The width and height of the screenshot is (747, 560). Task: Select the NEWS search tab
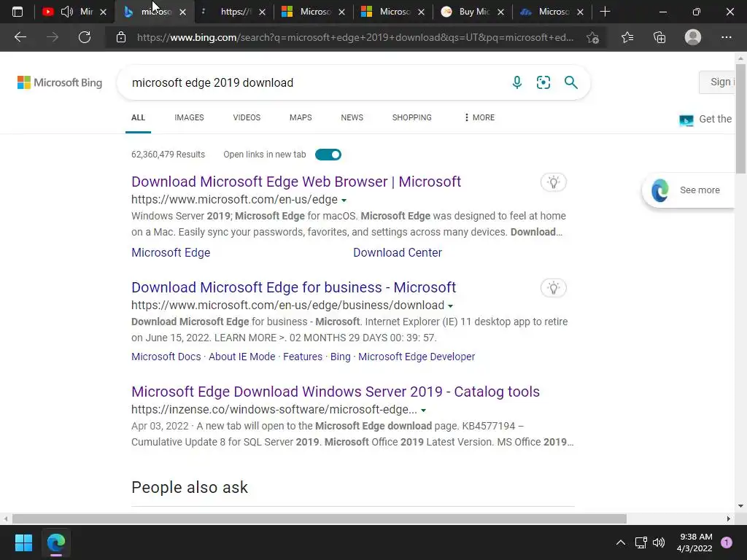[352, 117]
